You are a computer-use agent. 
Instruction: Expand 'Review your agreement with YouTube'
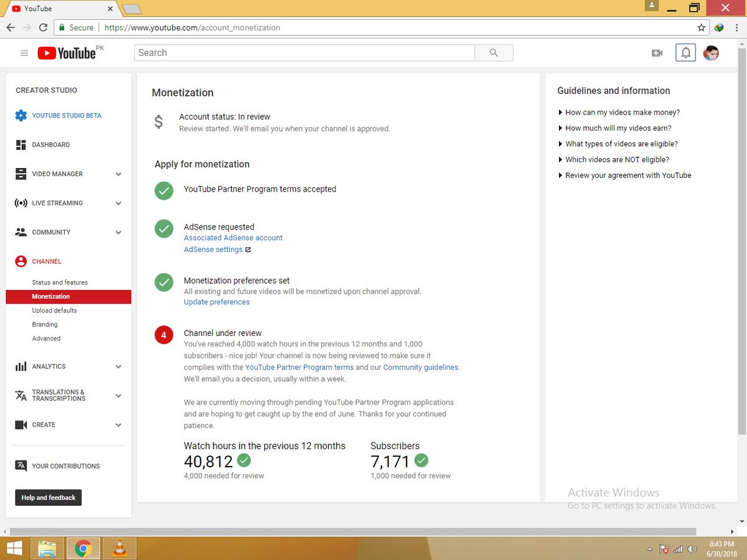(624, 175)
